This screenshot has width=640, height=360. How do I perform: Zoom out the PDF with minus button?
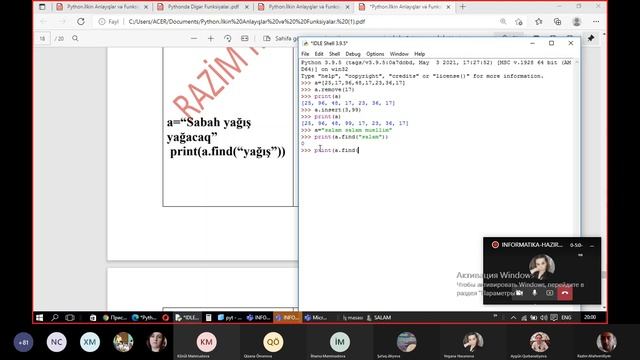[194, 38]
